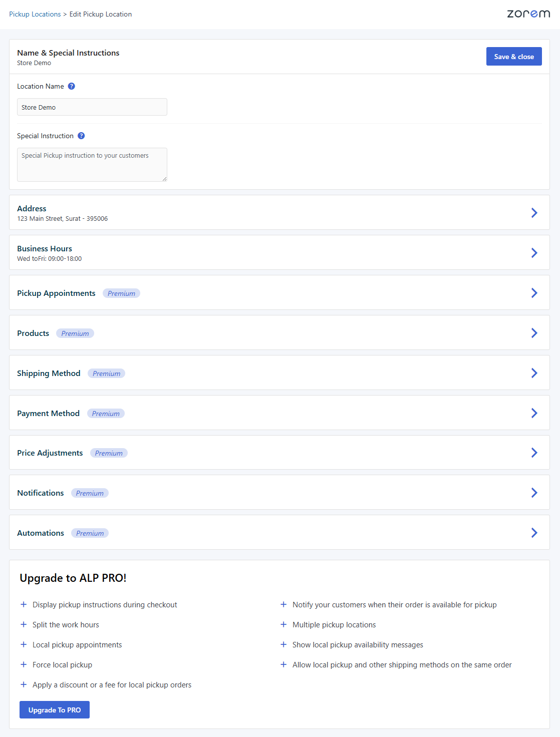The width and height of the screenshot is (560, 737).
Task: Expand the Products section chevron
Action: pyautogui.click(x=534, y=333)
